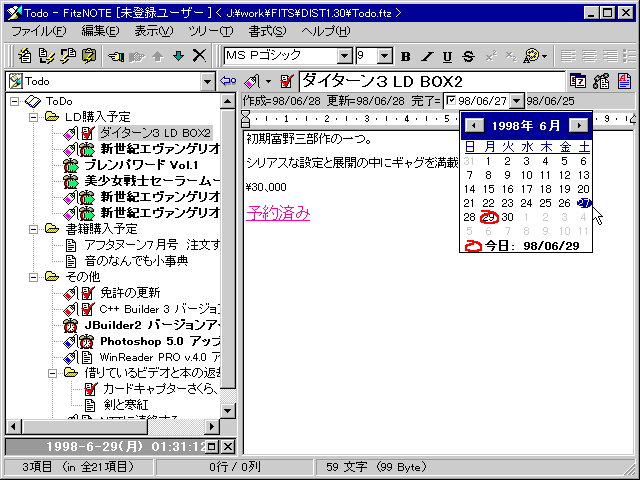Click the move down arrow icon
The width and height of the screenshot is (640, 480).
pyautogui.click(x=178, y=56)
